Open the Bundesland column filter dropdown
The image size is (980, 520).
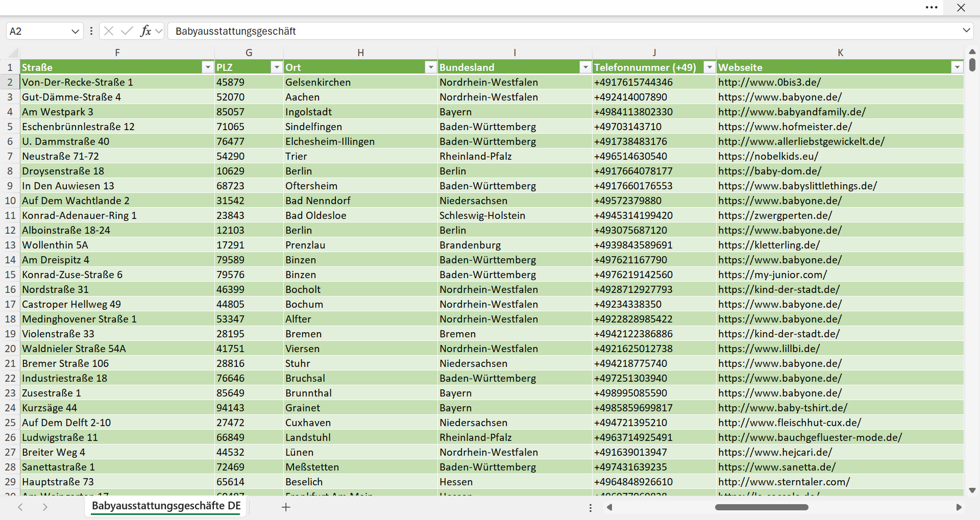click(585, 67)
